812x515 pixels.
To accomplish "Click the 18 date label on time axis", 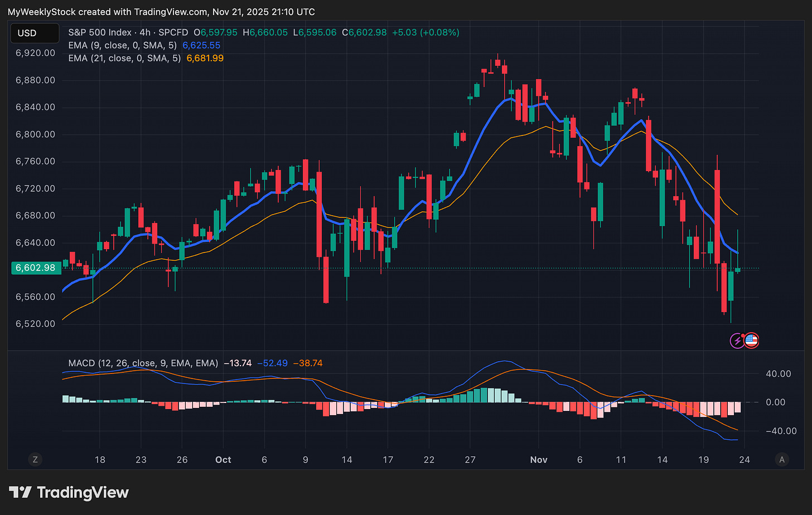I will tap(100, 460).
